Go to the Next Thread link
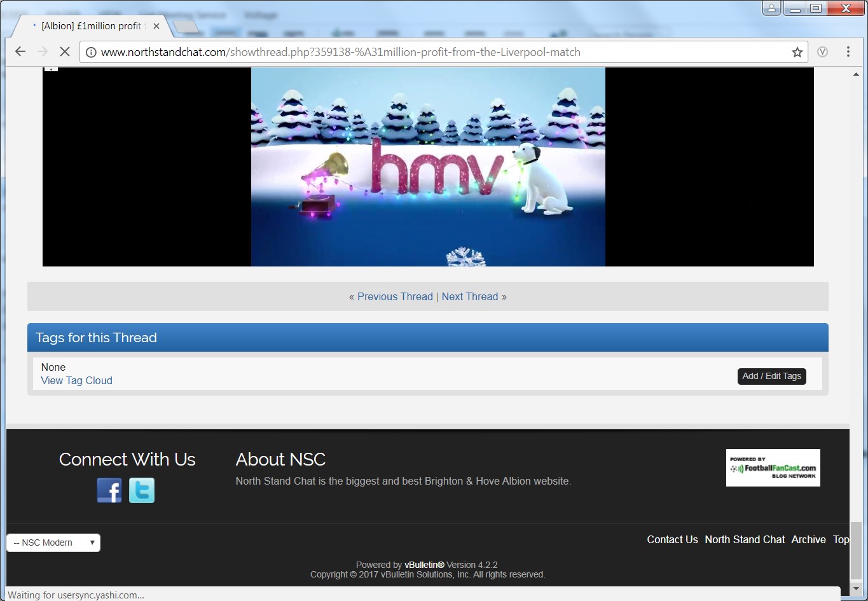The height and width of the screenshot is (601, 868). coord(470,296)
